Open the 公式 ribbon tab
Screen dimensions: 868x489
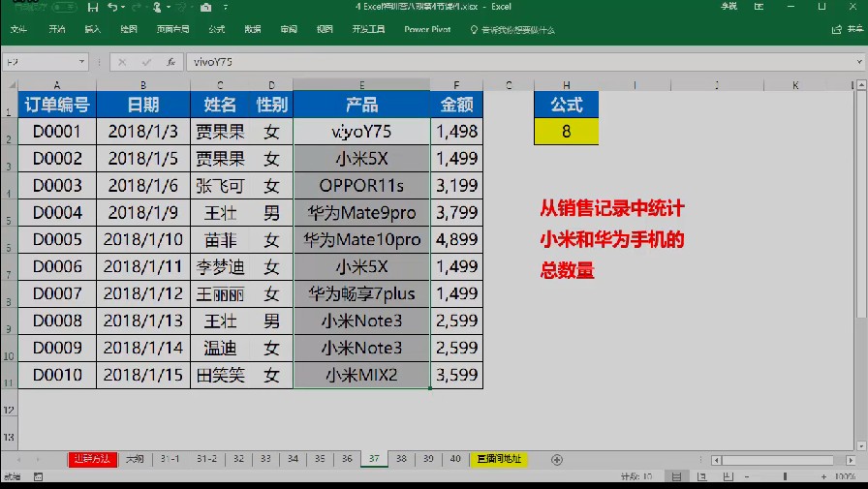pos(216,29)
